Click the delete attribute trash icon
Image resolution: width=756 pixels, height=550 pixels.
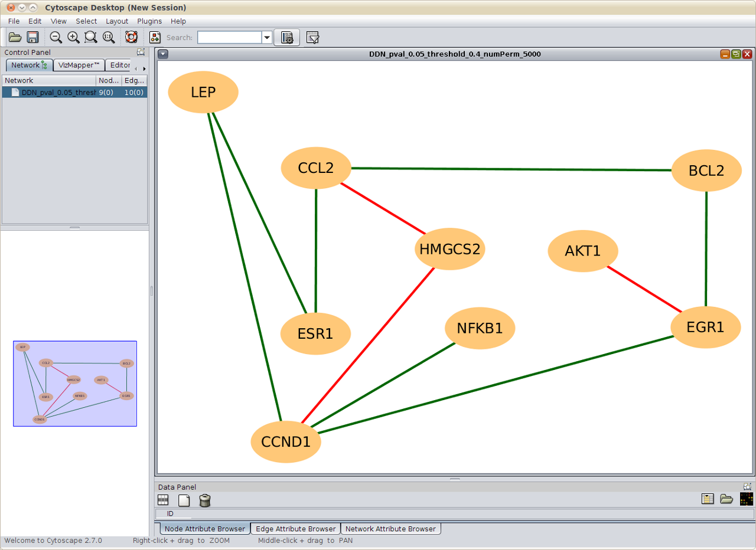[205, 500]
